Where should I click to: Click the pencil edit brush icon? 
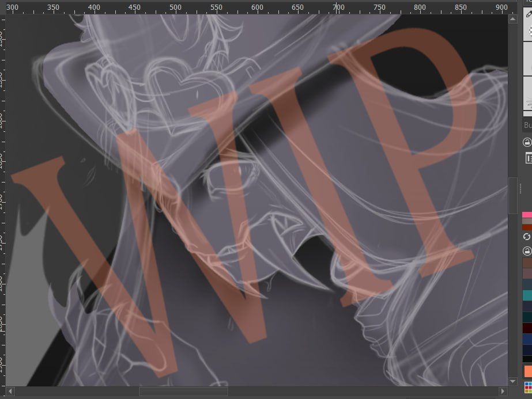[529, 14]
